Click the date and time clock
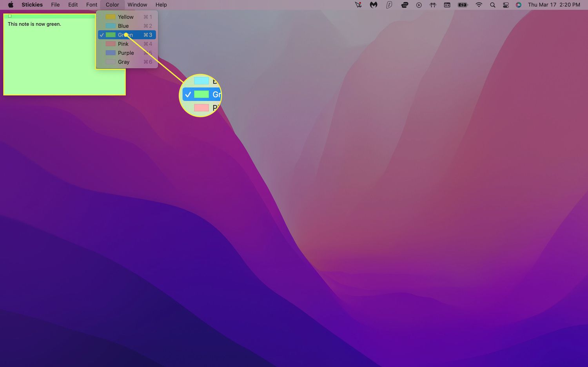This screenshot has height=367, width=588. [x=554, y=5]
